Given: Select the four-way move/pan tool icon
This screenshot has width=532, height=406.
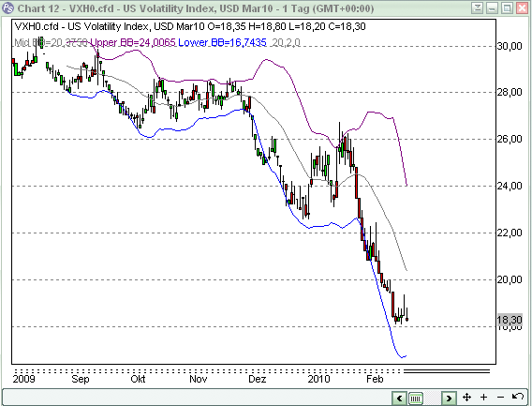Looking at the screenshot, I should 466,398.
